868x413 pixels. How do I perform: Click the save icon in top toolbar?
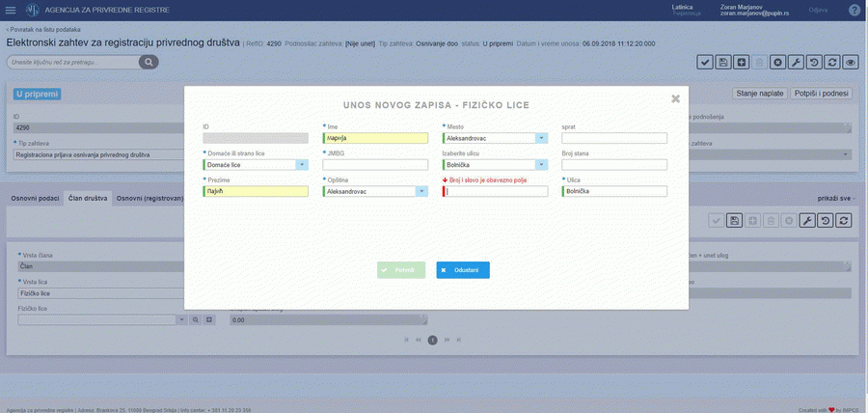click(x=723, y=62)
